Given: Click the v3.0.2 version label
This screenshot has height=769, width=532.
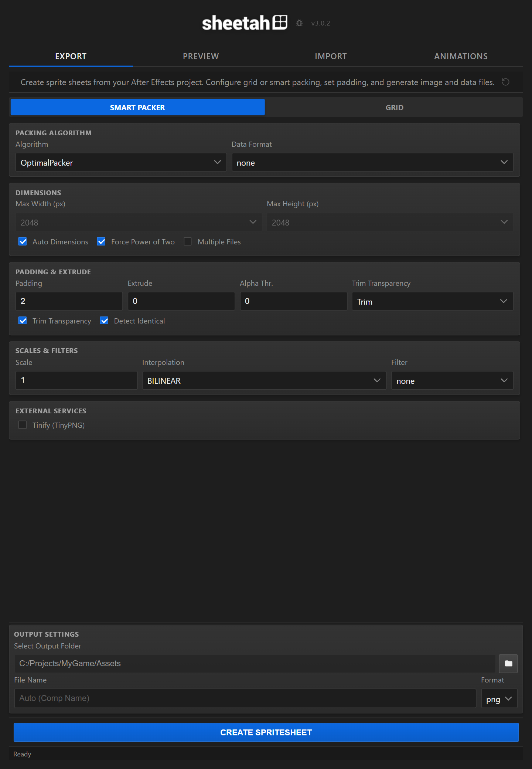Looking at the screenshot, I should tap(320, 23).
